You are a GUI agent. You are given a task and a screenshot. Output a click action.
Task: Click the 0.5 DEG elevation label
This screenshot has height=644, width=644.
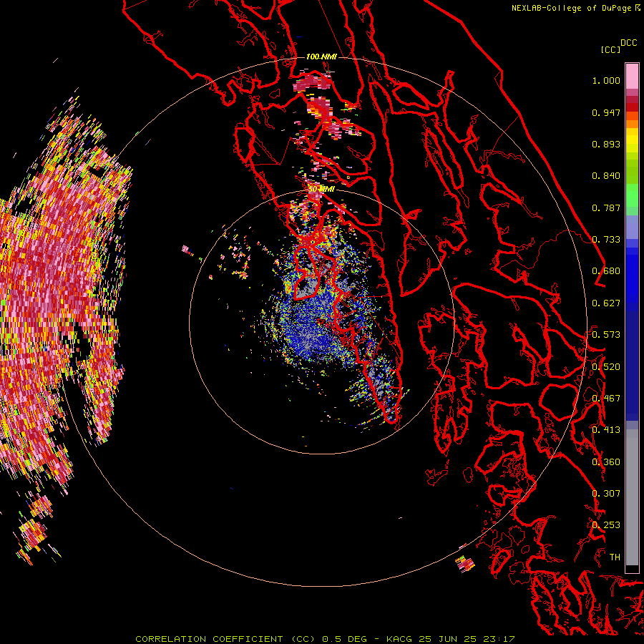pos(345,639)
